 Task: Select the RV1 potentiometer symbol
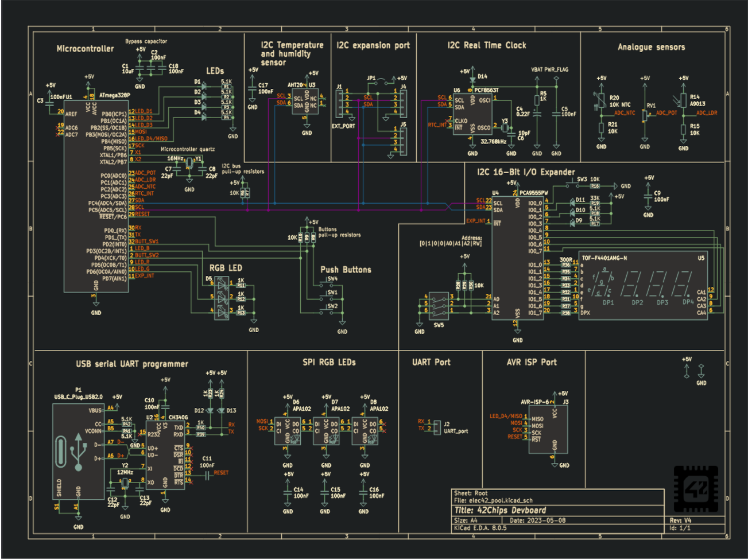tap(645, 115)
